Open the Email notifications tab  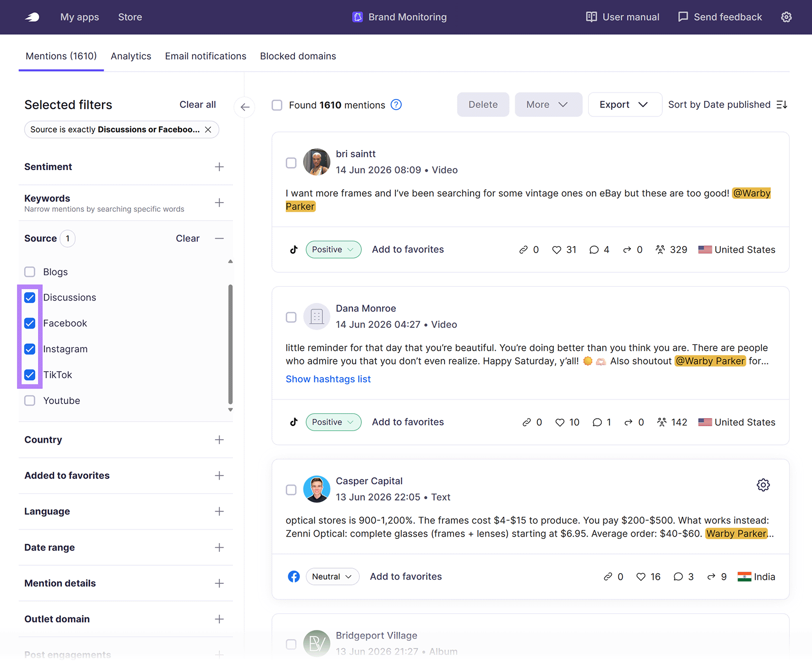(206, 56)
